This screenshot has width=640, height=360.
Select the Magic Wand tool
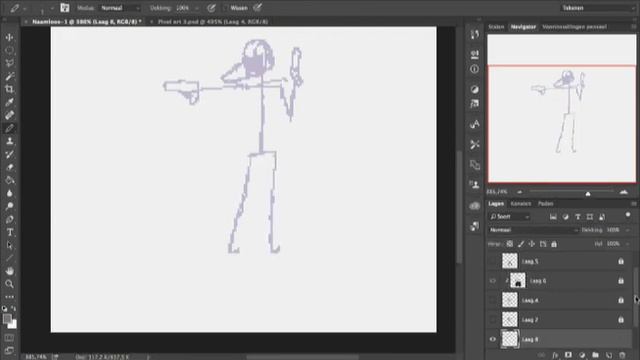[9, 76]
